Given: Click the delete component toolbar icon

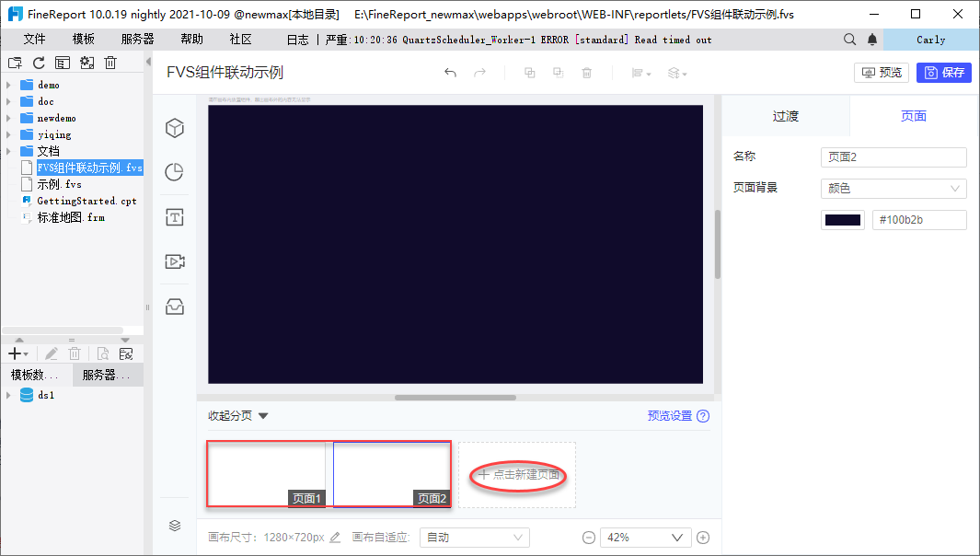Looking at the screenshot, I should click(587, 73).
